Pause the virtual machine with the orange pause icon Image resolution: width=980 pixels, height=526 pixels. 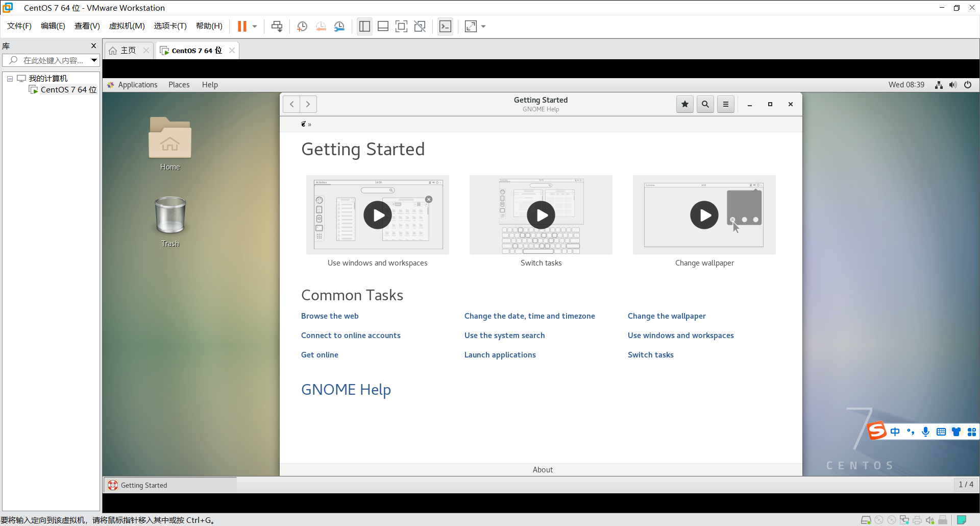(x=242, y=27)
